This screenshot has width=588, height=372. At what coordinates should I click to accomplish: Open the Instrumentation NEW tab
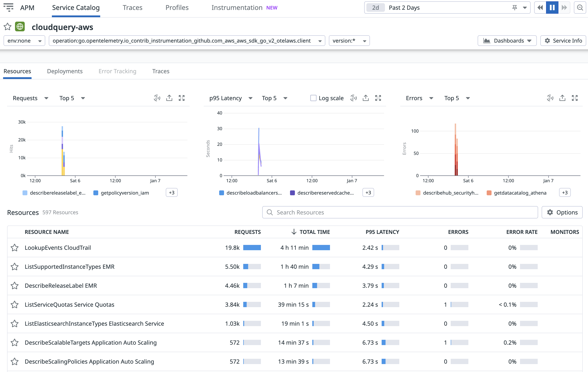coord(244,8)
